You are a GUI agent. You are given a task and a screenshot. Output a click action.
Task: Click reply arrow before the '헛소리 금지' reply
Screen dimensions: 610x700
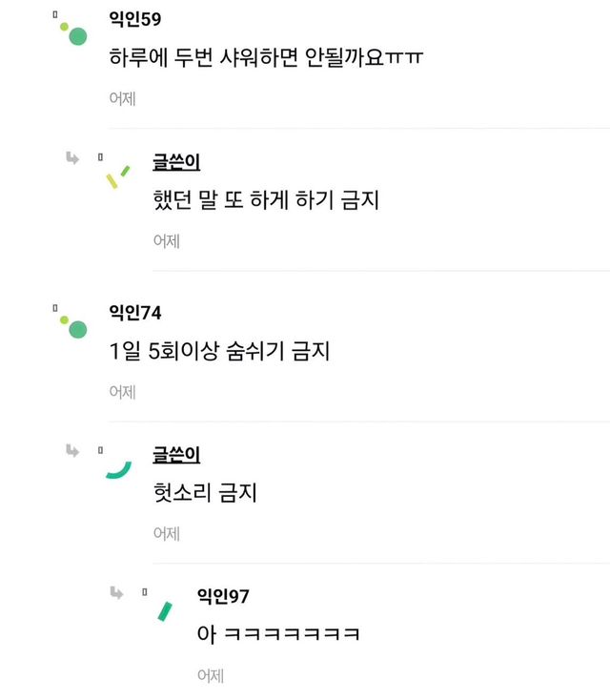tap(72, 450)
